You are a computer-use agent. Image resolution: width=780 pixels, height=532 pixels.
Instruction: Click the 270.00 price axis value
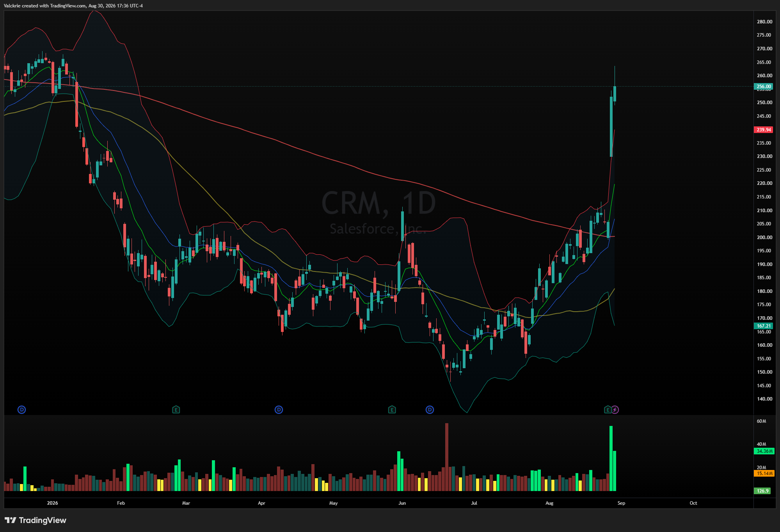tap(764, 49)
